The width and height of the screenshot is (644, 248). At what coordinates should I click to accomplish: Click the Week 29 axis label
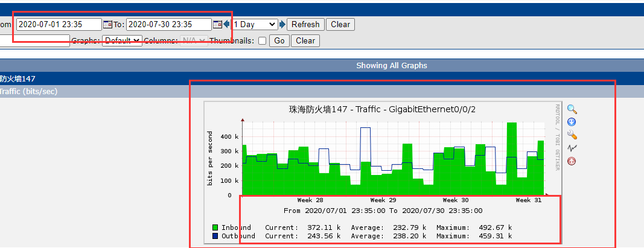coord(383,200)
